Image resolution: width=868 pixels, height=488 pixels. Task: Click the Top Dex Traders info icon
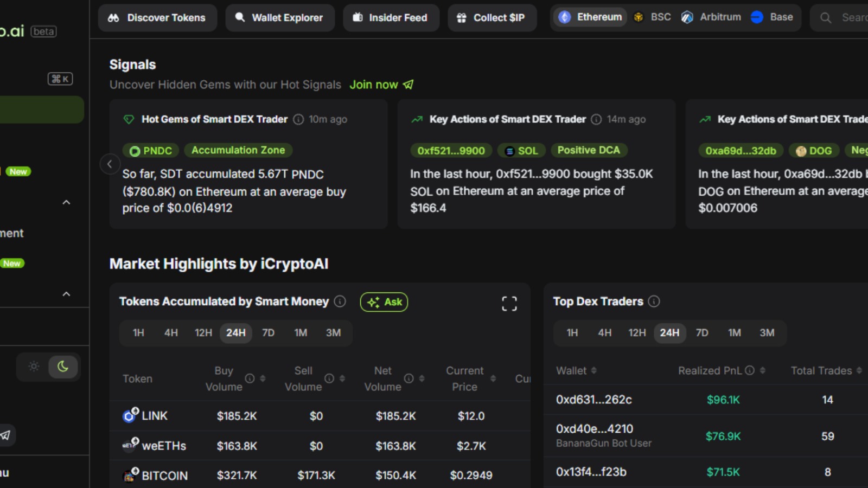tap(654, 301)
